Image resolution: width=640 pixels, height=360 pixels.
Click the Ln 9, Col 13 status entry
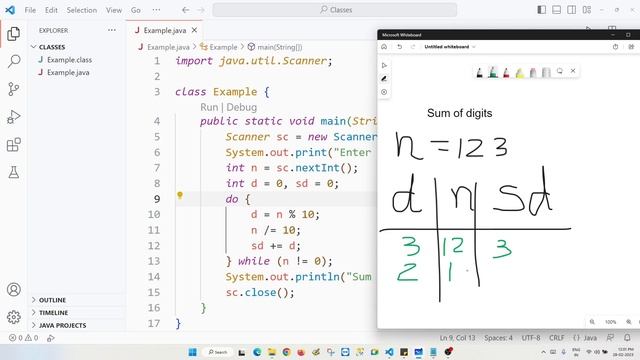pyautogui.click(x=458, y=338)
